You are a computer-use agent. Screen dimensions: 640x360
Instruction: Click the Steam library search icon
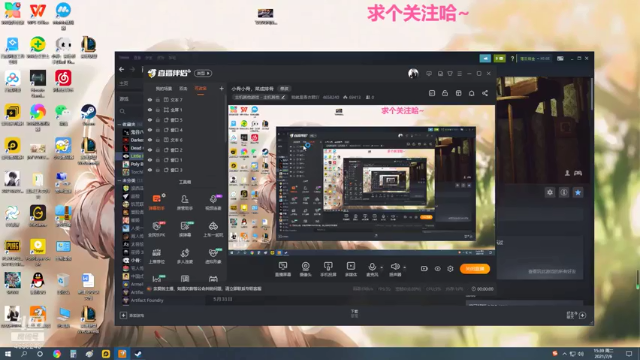pos(122,111)
